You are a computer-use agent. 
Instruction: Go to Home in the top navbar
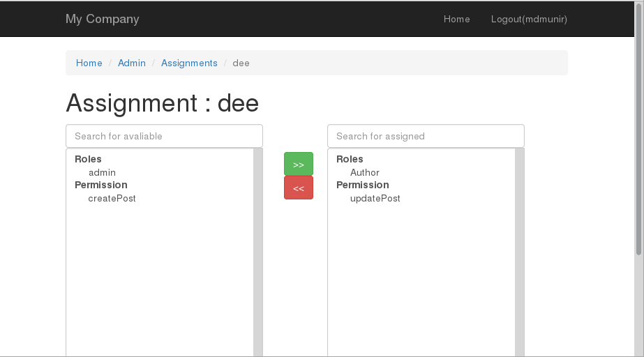tap(456, 19)
